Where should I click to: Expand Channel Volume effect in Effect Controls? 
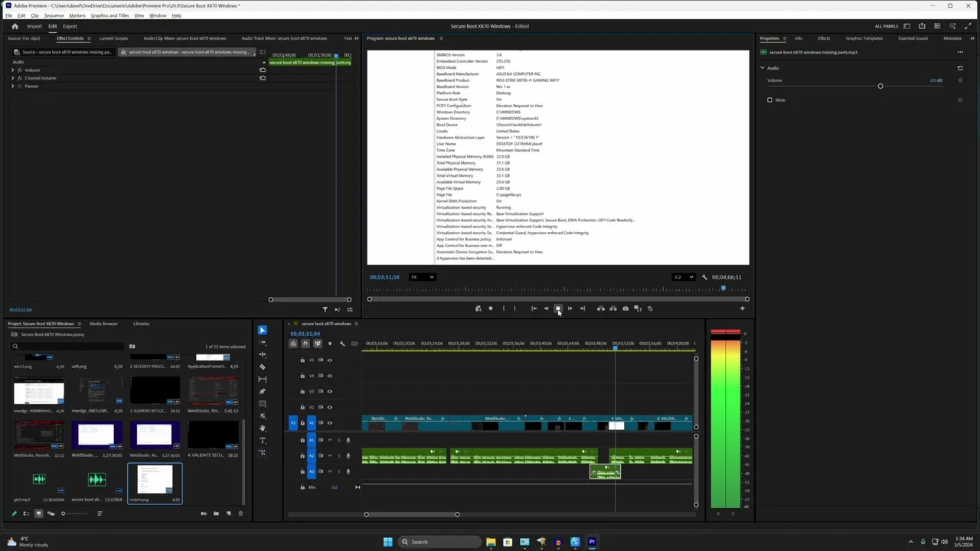[12, 78]
